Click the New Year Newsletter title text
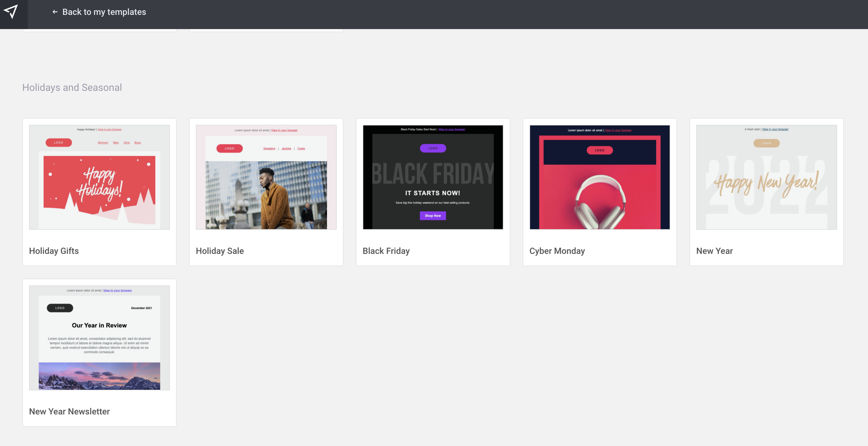 pyautogui.click(x=69, y=412)
